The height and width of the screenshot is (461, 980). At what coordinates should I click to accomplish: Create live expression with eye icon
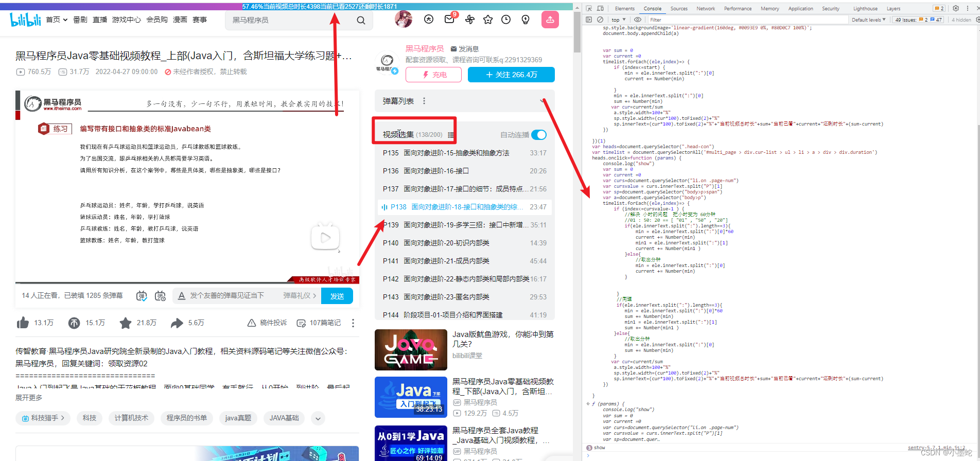638,20
